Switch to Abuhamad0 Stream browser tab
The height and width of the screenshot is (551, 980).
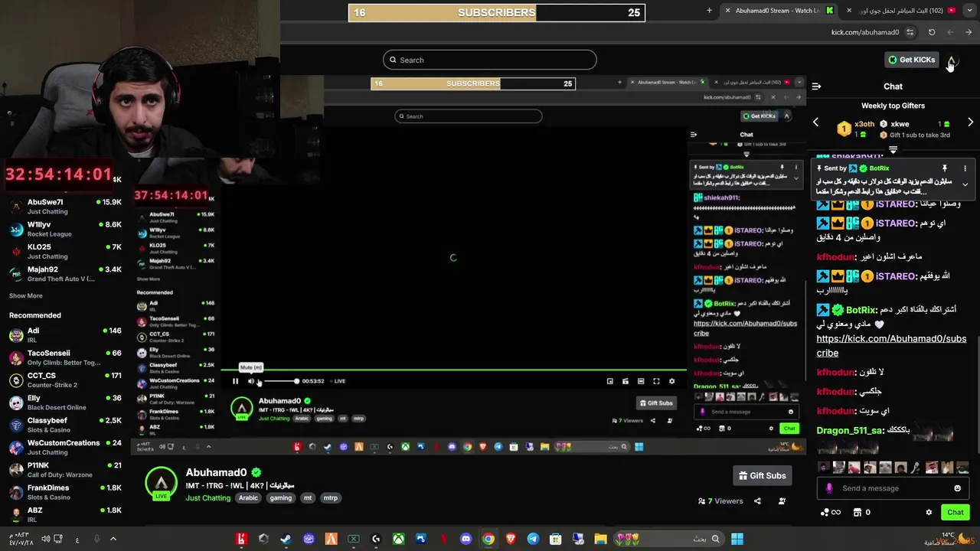[x=777, y=11]
